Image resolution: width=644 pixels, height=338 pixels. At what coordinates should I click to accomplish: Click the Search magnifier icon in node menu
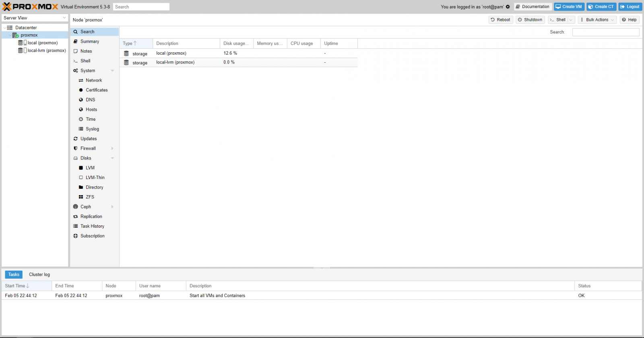(75, 32)
